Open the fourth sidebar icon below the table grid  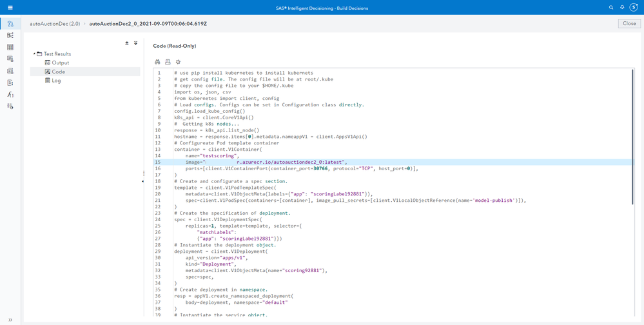(x=10, y=59)
